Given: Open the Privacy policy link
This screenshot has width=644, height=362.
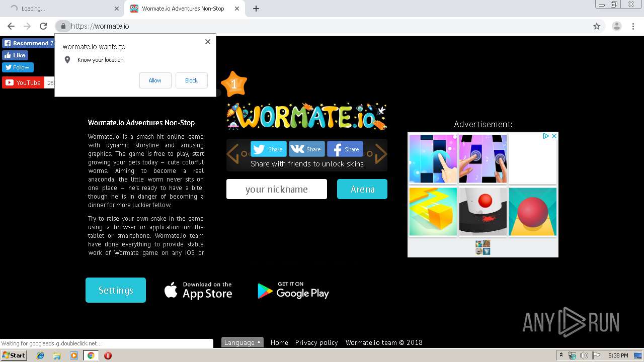Looking at the screenshot, I should coord(316,342).
